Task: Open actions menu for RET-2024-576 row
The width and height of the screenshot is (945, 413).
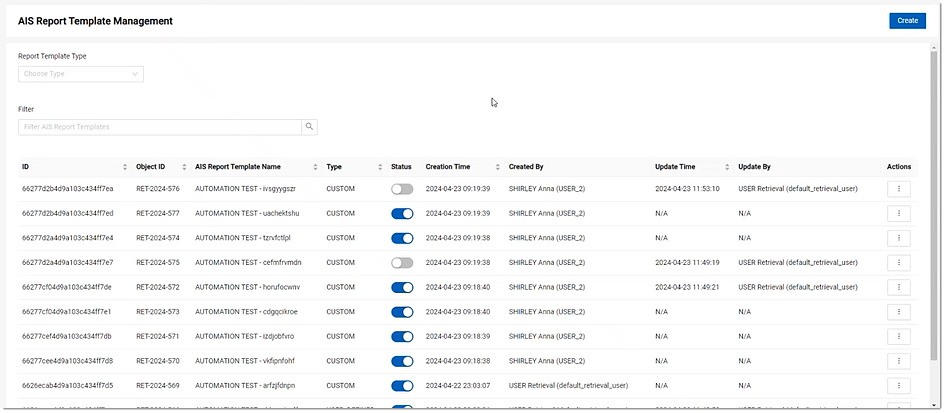Action: pos(898,188)
